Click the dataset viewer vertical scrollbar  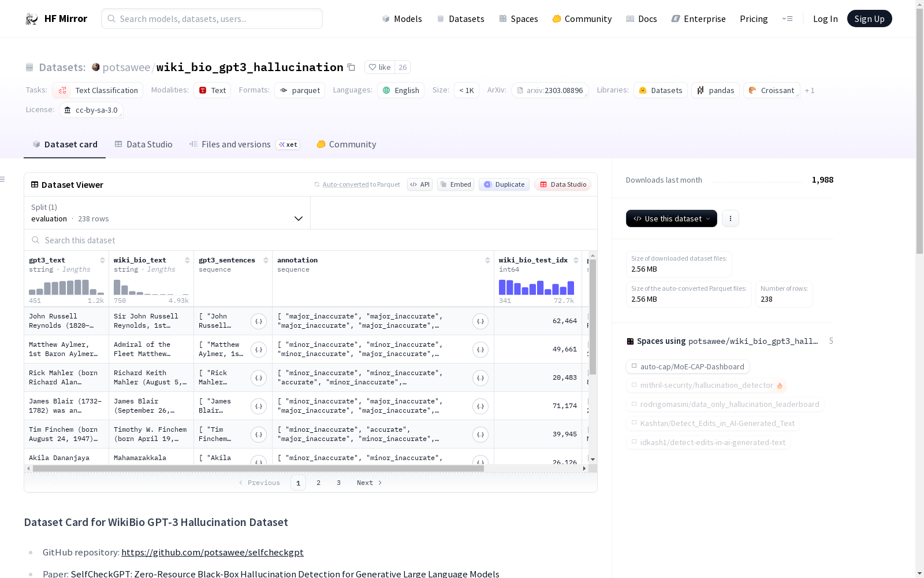click(x=593, y=317)
